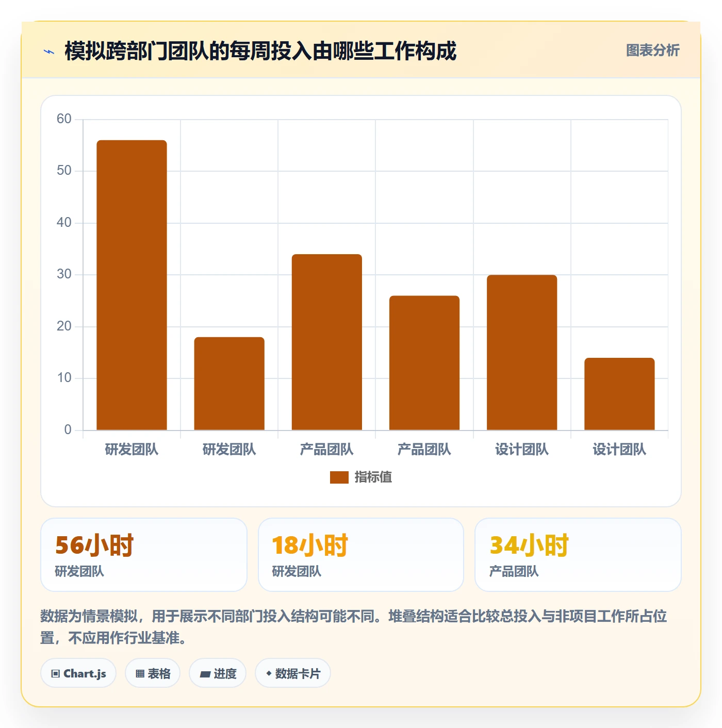
Task: Open the 56小时 stat card
Action: tap(144, 555)
